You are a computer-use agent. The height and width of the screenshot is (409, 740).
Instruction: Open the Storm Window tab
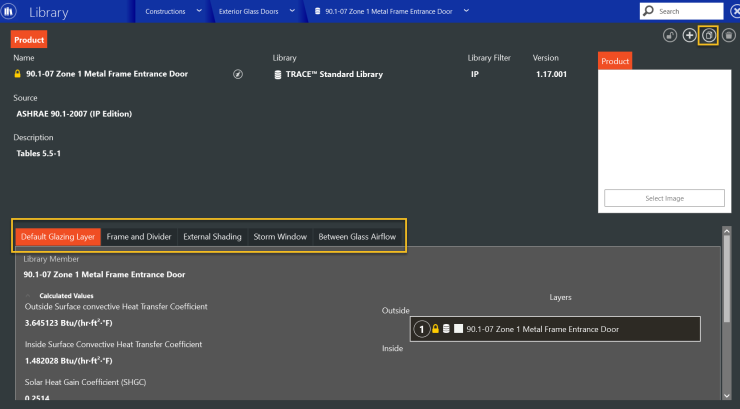[280, 237]
